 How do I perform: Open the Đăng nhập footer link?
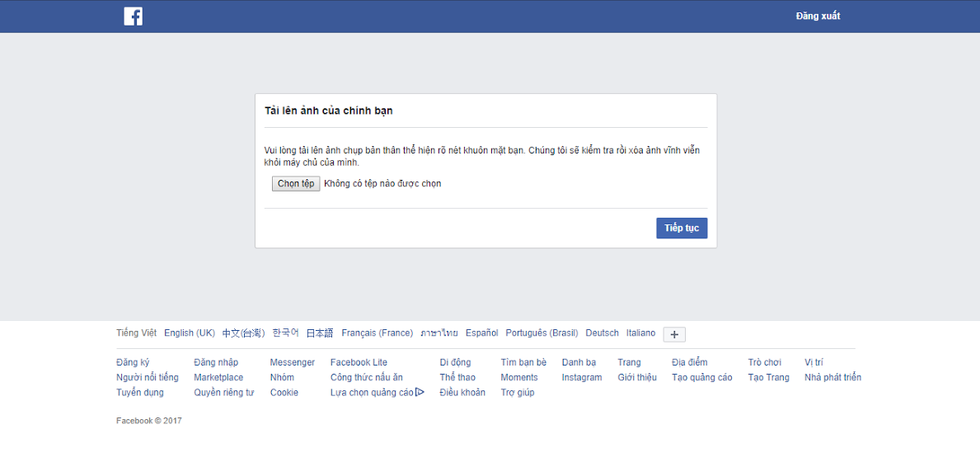[216, 362]
